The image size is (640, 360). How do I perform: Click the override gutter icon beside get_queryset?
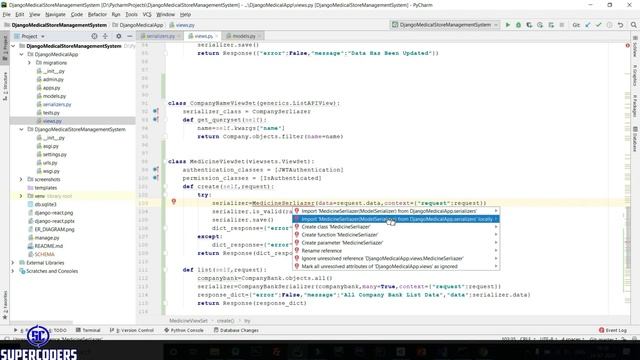coord(156,120)
